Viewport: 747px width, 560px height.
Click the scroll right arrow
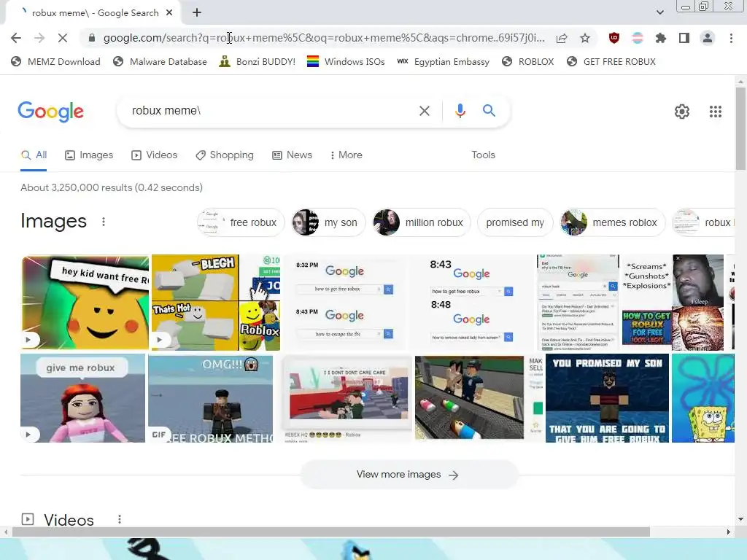pyautogui.click(x=729, y=532)
